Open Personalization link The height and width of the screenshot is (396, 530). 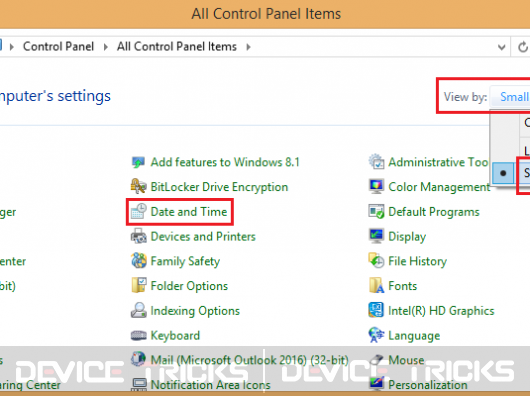click(x=428, y=385)
